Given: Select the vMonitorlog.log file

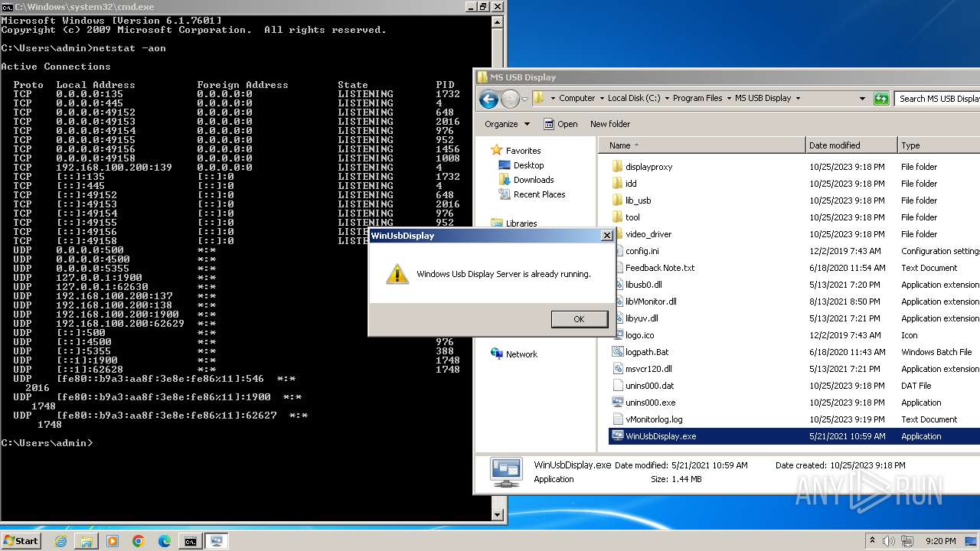Looking at the screenshot, I should 654,419.
